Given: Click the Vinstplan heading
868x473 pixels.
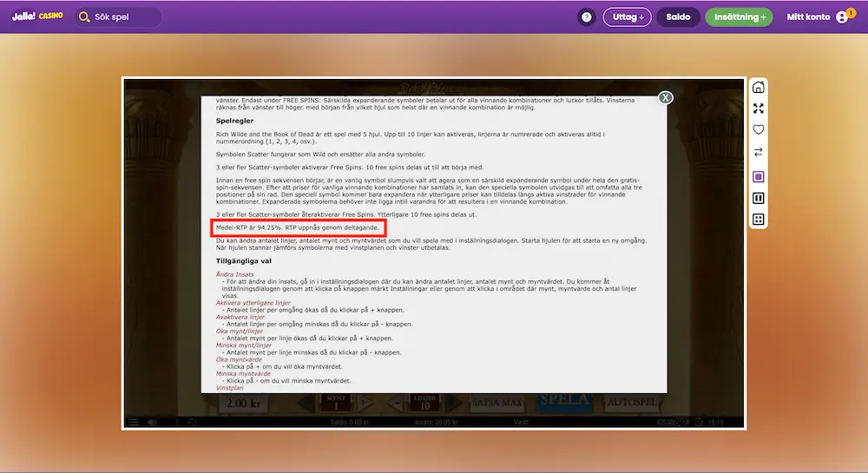Looking at the screenshot, I should click(230, 388).
